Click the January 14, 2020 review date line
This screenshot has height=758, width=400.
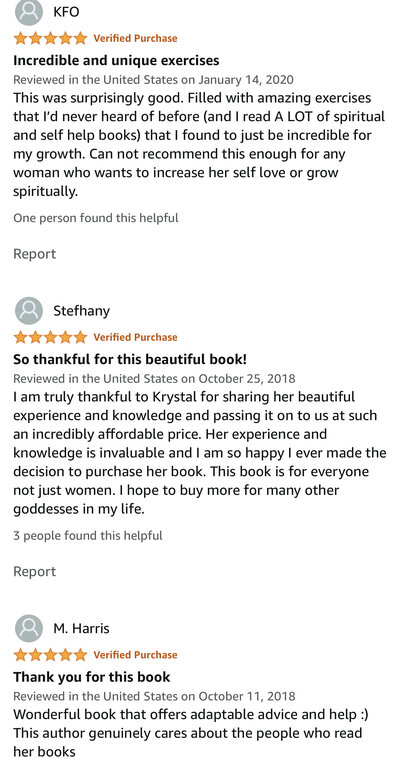click(153, 79)
